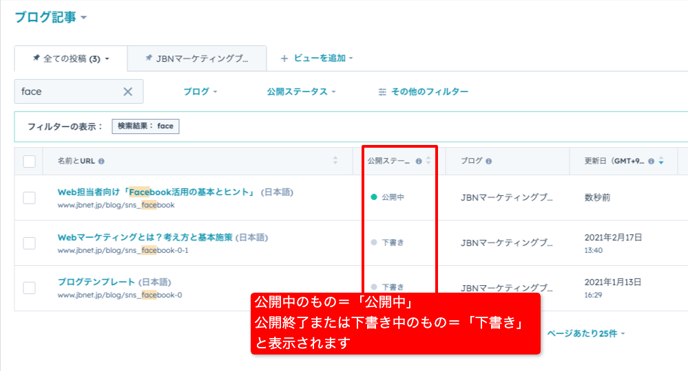
Task: Click blog name in Facebook活用の基本とヒント row
Action: [x=507, y=198]
